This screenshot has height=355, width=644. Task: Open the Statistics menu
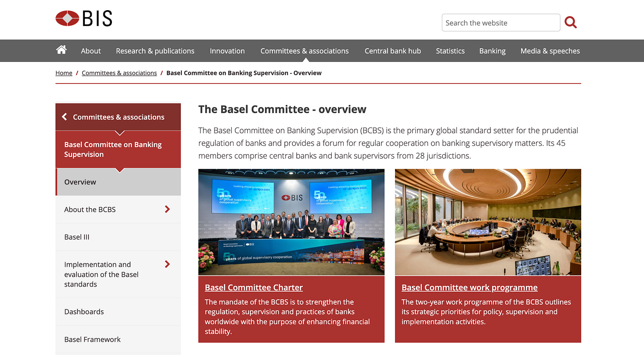click(x=450, y=51)
